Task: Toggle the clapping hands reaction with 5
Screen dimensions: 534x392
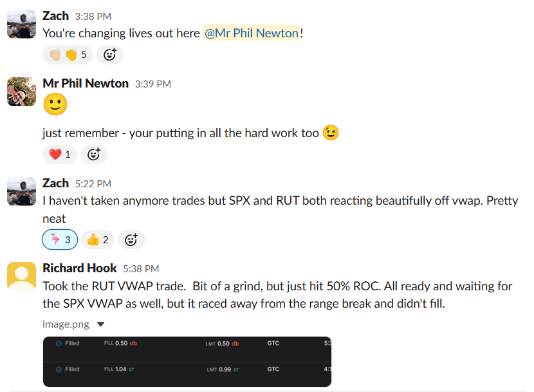Action: tap(68, 55)
